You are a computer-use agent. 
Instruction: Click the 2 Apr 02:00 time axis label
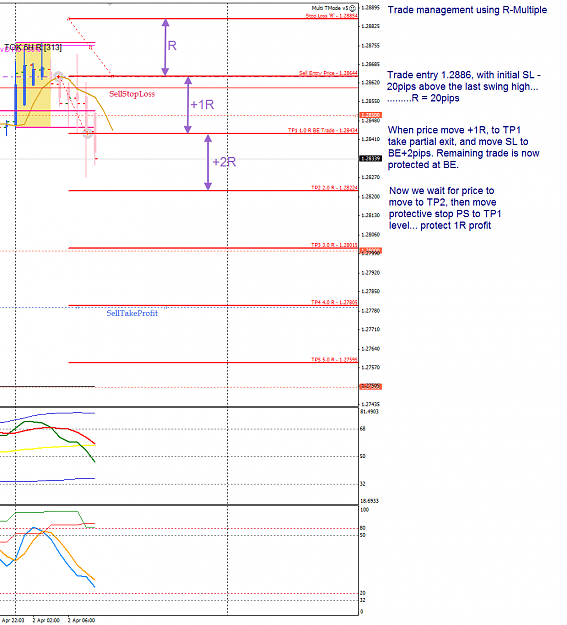tap(46, 620)
